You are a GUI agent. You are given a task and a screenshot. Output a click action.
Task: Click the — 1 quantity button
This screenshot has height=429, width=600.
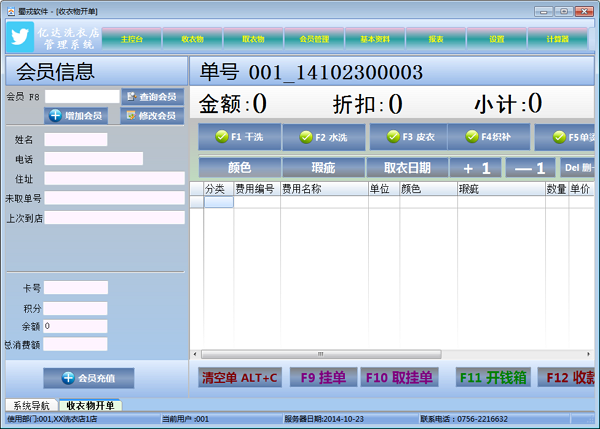pyautogui.click(x=530, y=168)
